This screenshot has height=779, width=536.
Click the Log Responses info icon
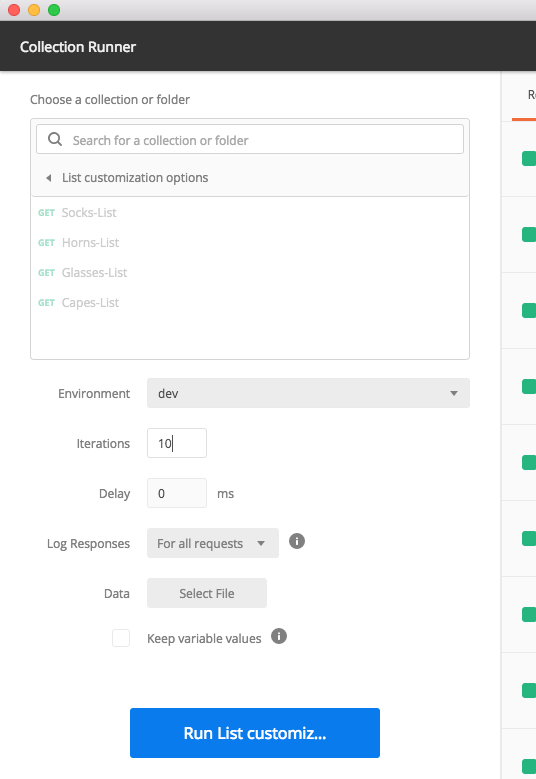point(297,541)
